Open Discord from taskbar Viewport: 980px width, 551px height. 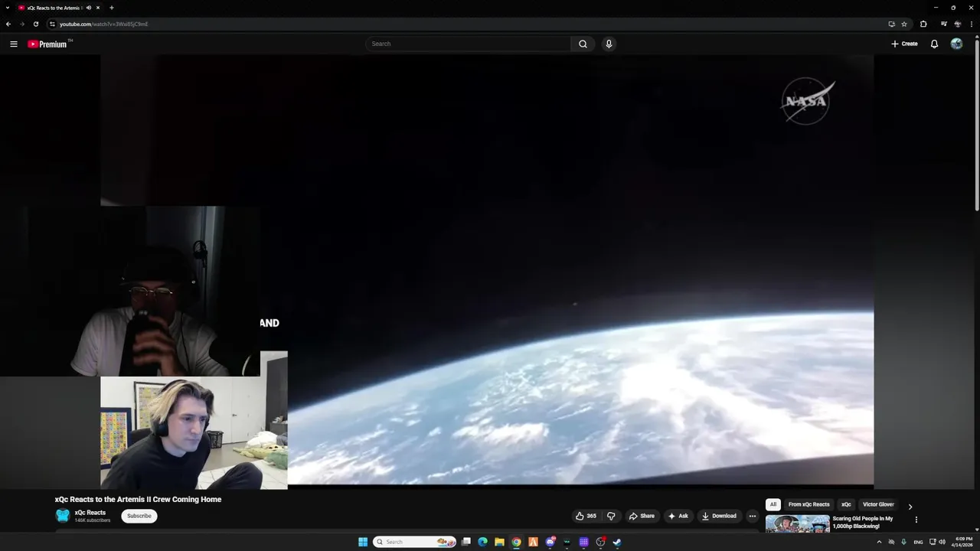pyautogui.click(x=550, y=542)
